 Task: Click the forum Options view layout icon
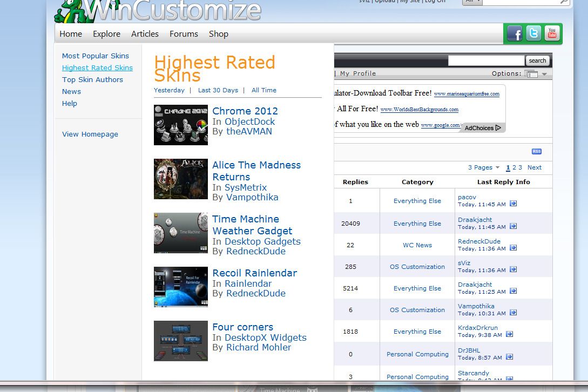click(x=531, y=74)
